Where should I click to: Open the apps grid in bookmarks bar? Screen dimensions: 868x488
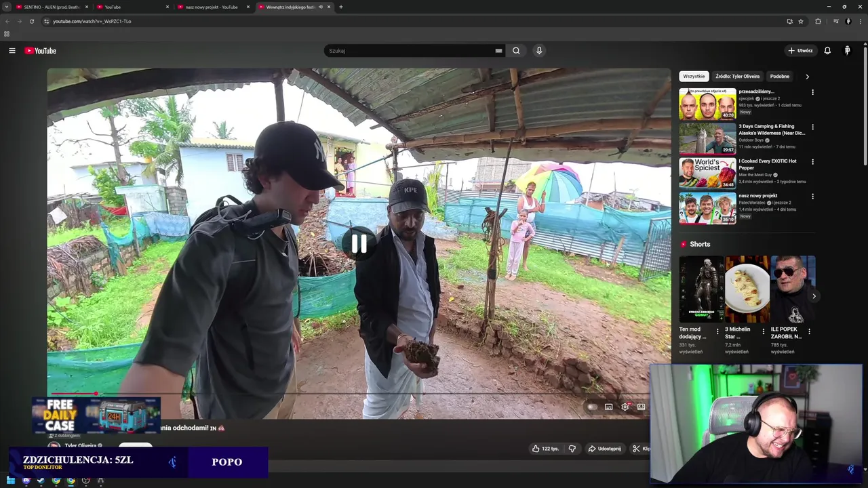tap(7, 34)
